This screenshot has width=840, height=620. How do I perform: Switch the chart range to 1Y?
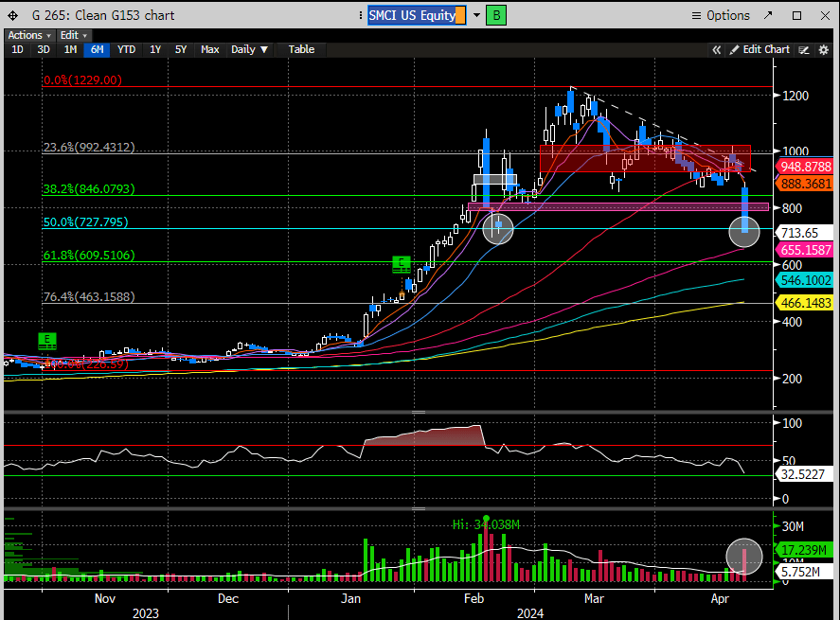pos(154,49)
